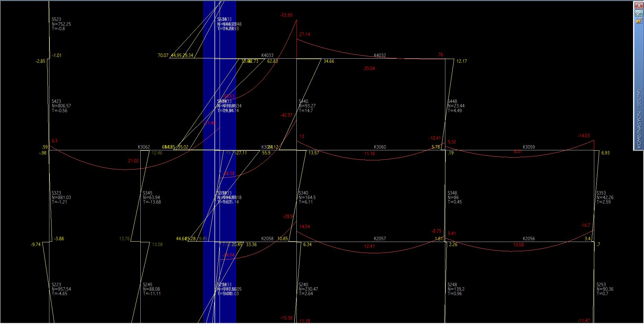Toggle the padlock icon in the side panel

[x=639, y=21]
